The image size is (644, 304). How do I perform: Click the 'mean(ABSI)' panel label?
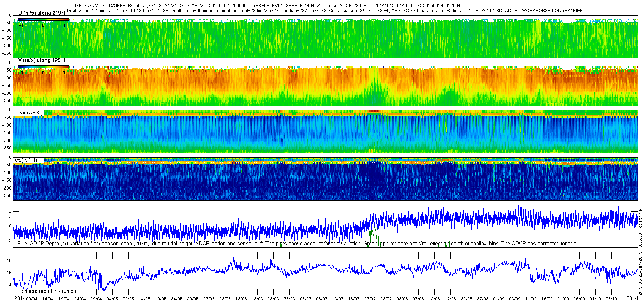tap(29, 113)
